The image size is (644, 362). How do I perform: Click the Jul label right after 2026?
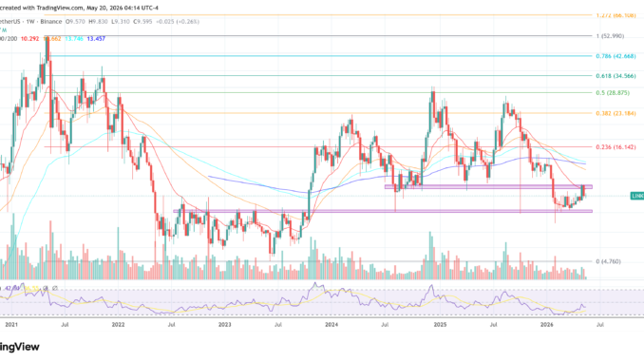click(600, 325)
